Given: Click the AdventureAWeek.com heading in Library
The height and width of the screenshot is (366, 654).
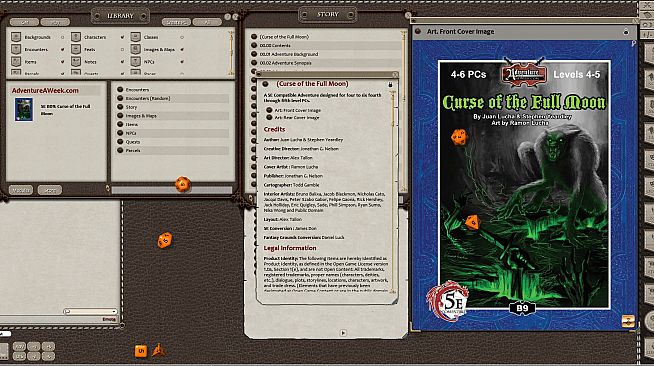Looking at the screenshot, I should (45, 90).
